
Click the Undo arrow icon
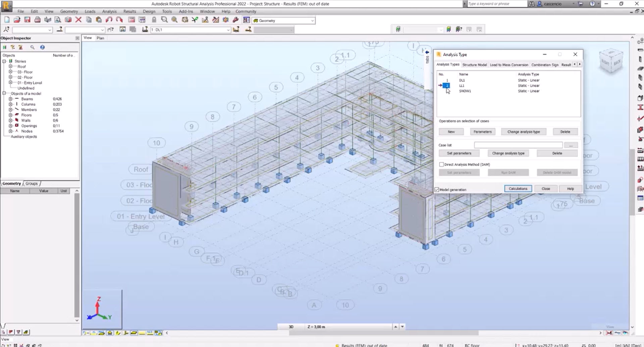click(109, 20)
